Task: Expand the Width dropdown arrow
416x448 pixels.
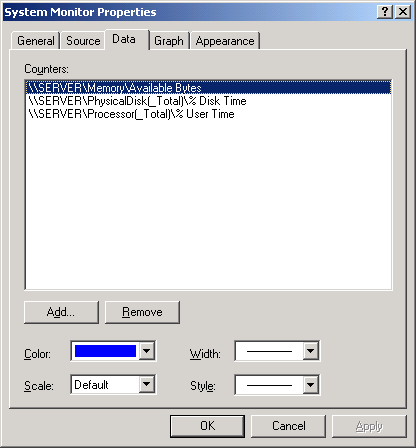Action: pyautogui.click(x=310, y=351)
